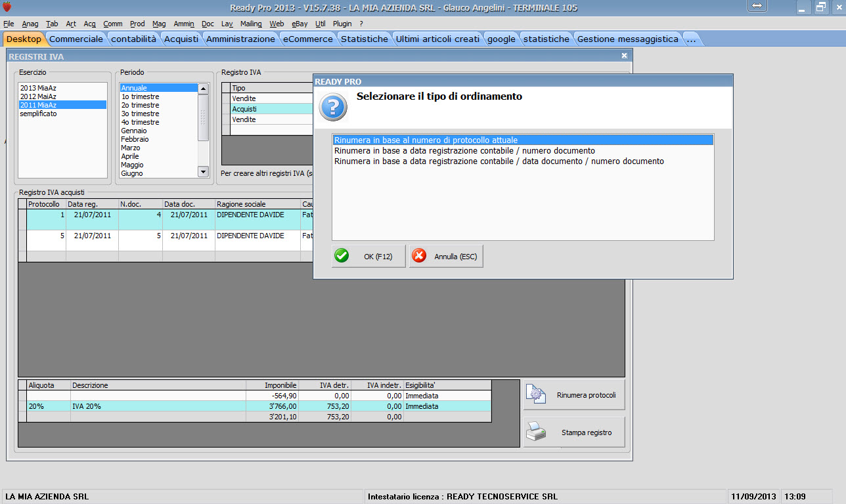
Task: Click the printer icon on Stampa registro
Action: tap(535, 432)
